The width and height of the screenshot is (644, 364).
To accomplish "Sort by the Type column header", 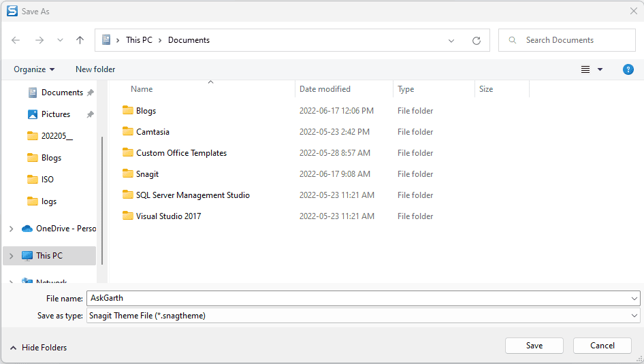I will (406, 89).
